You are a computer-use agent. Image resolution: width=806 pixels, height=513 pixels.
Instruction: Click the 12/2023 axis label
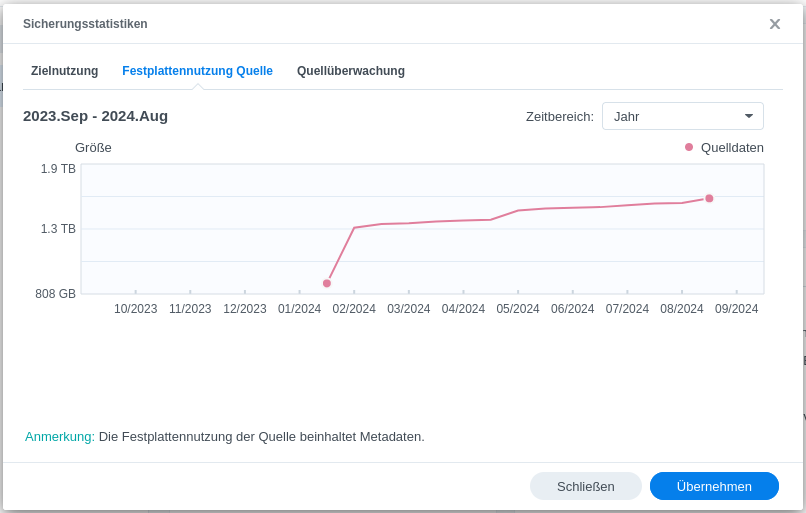click(x=245, y=308)
